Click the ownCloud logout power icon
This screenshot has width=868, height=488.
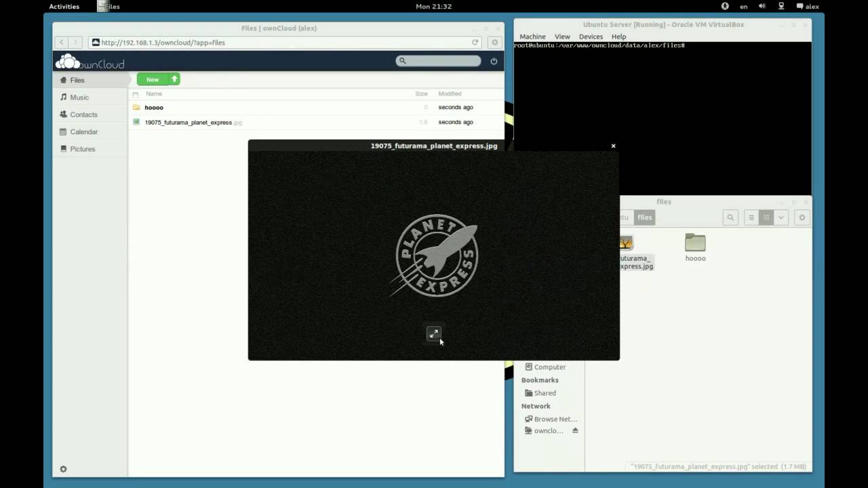tap(494, 61)
